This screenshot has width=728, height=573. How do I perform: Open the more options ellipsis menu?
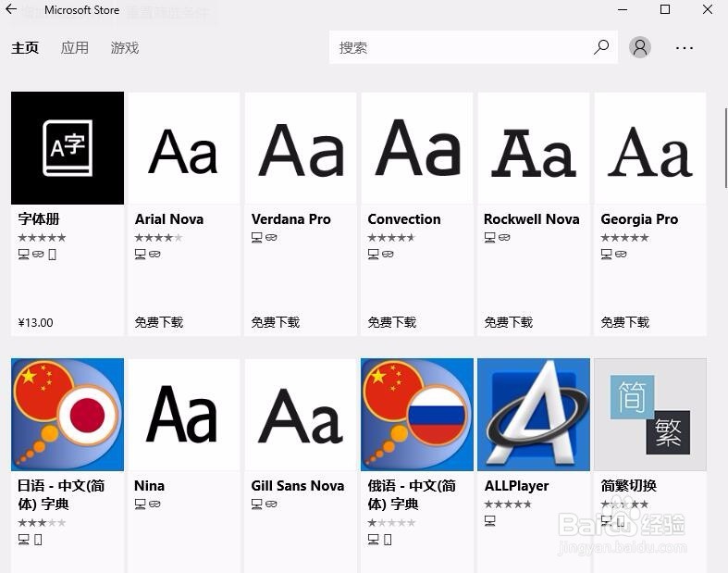point(685,48)
